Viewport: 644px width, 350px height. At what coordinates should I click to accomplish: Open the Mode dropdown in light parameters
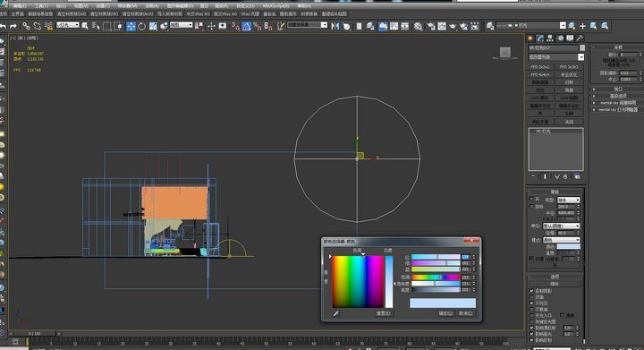click(561, 240)
